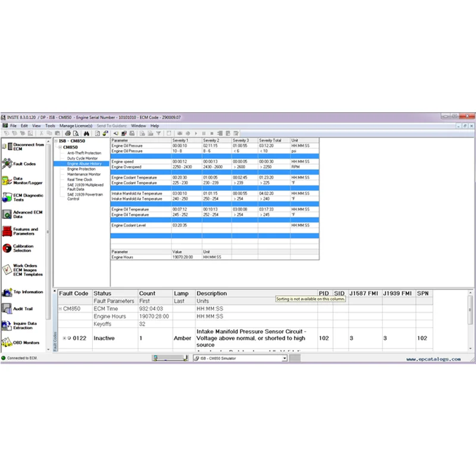Open ISB - CM850 Simulator dropdown

284,358
